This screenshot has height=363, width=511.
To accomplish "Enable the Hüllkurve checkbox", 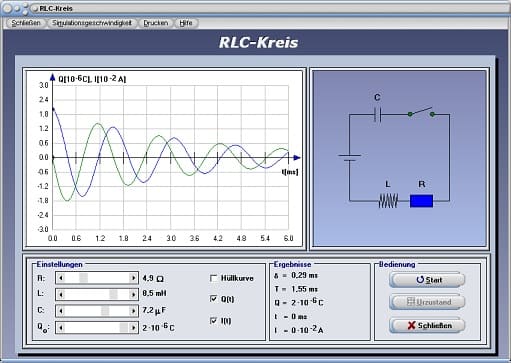I will click(x=214, y=278).
